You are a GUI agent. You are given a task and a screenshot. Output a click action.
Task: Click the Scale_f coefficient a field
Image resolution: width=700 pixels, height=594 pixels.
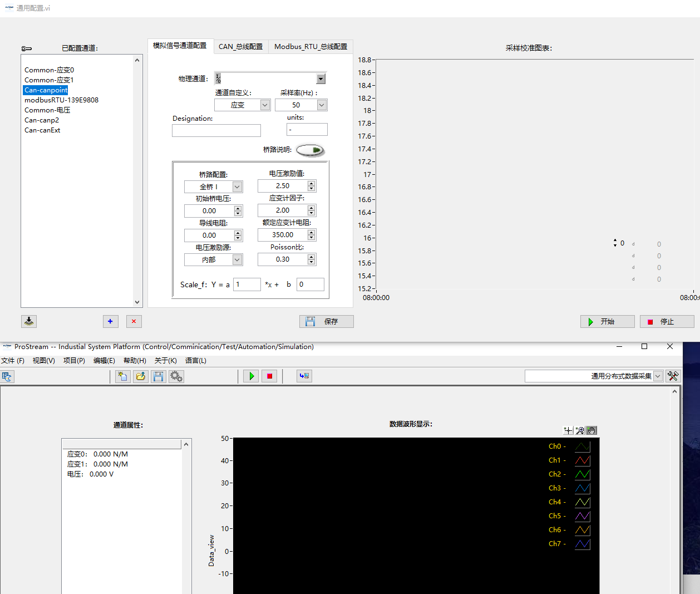point(247,284)
